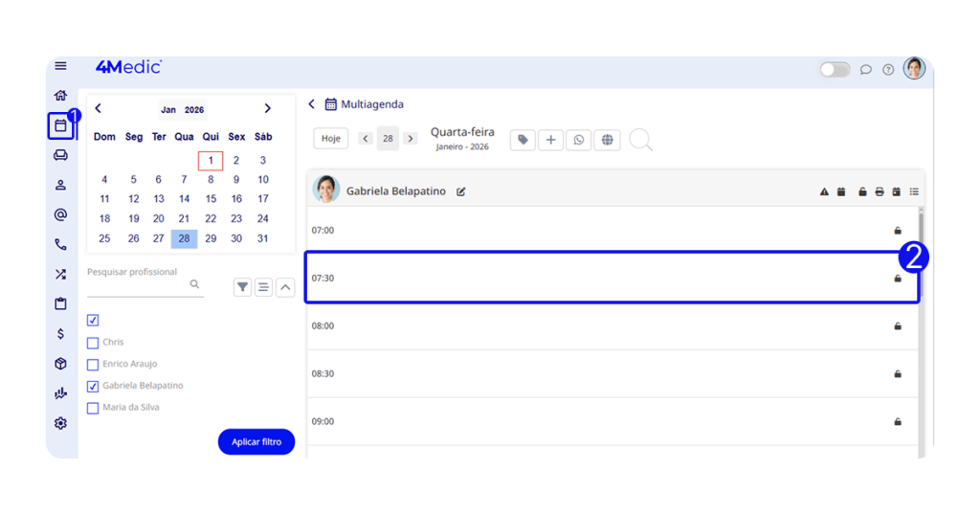Click the WhatsApp icon in the agenda toolbar
Viewport: 980px width, 515px height.
[x=578, y=140]
